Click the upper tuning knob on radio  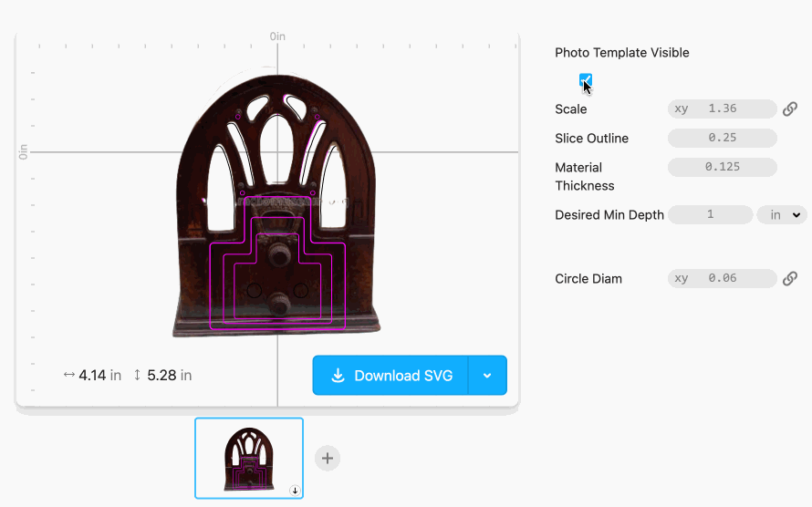click(x=280, y=254)
